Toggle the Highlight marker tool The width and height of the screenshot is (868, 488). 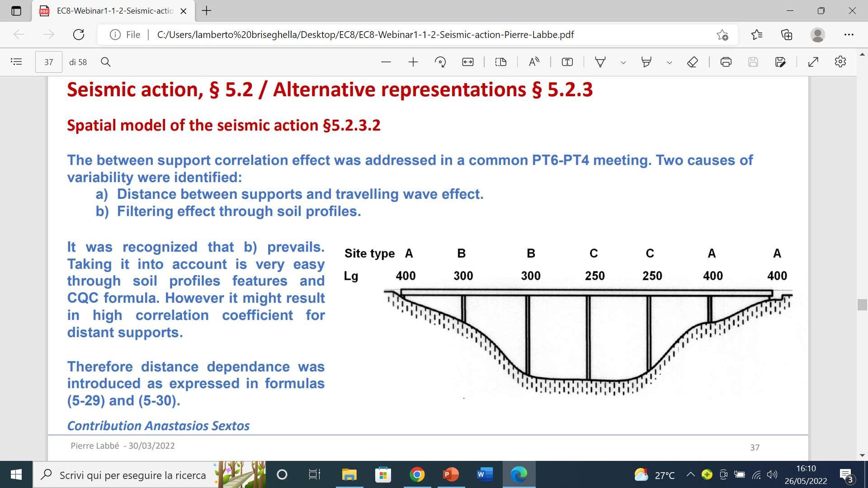click(646, 62)
